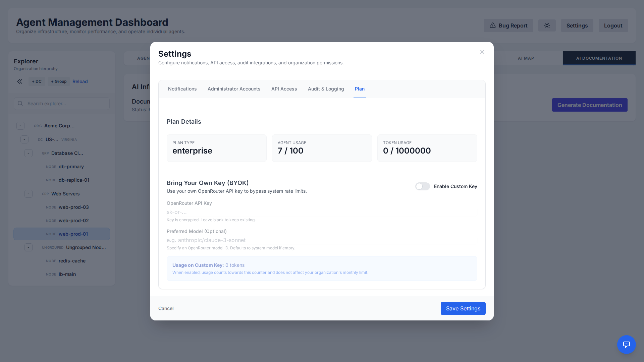Click the search magnifier icon in Explorer
The height and width of the screenshot is (362, 644).
coord(20,104)
